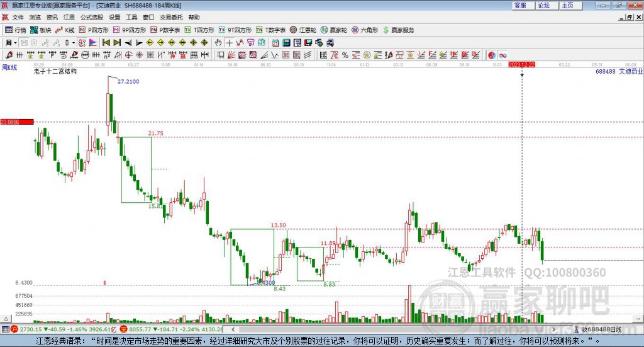Switch to the K线 chart view
This screenshot has height=347, width=644.
[65, 30]
